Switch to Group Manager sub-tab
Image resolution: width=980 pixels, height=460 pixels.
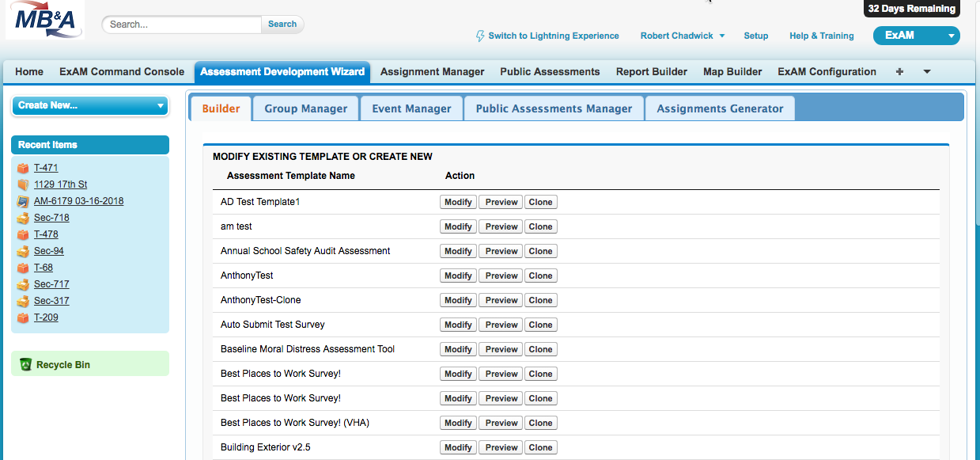(306, 108)
